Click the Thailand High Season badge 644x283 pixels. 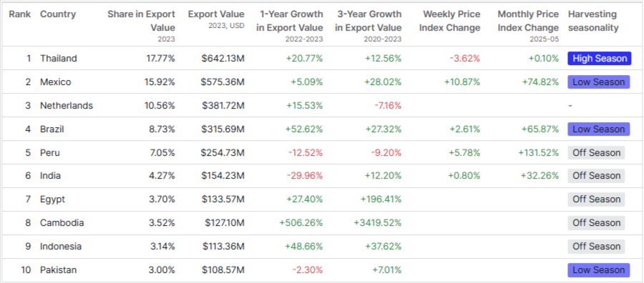[x=599, y=58]
